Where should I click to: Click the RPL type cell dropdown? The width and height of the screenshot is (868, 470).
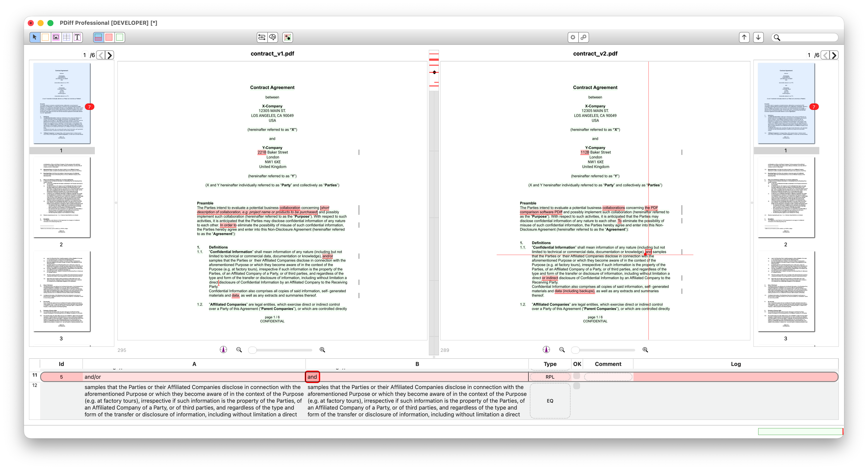coord(550,377)
